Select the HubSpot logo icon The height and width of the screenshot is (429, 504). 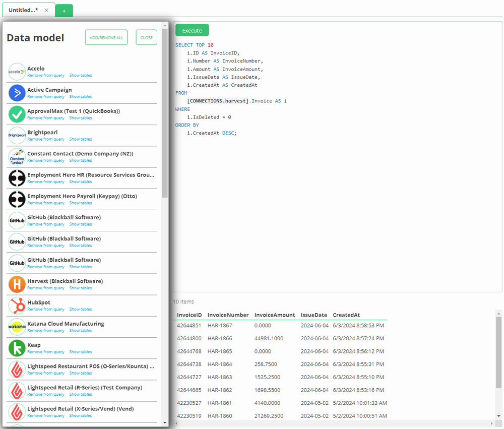click(x=17, y=305)
